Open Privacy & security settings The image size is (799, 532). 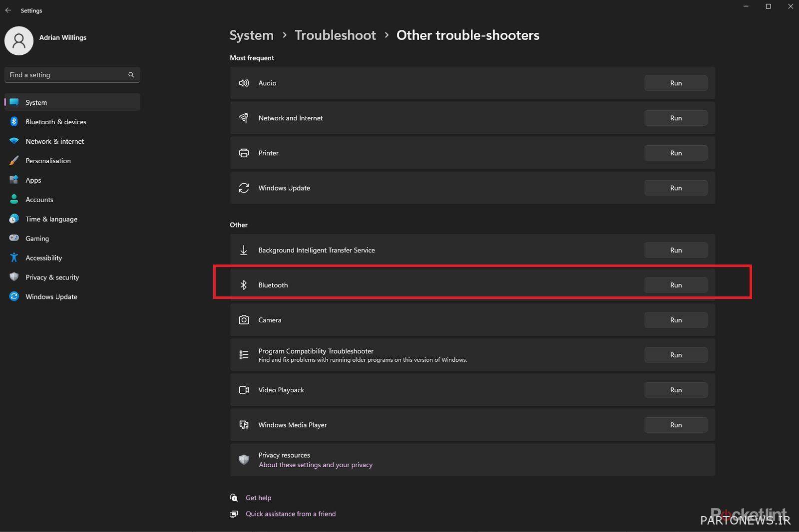pos(72,277)
